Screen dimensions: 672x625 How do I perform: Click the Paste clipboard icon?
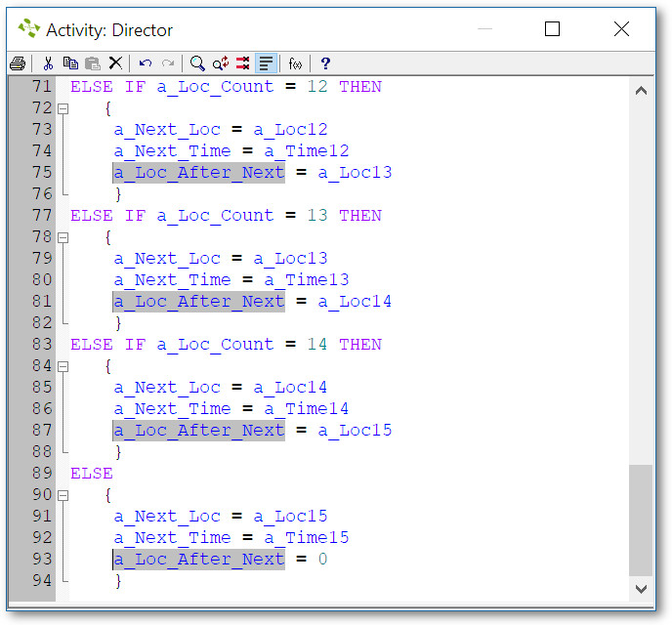pos(93,63)
